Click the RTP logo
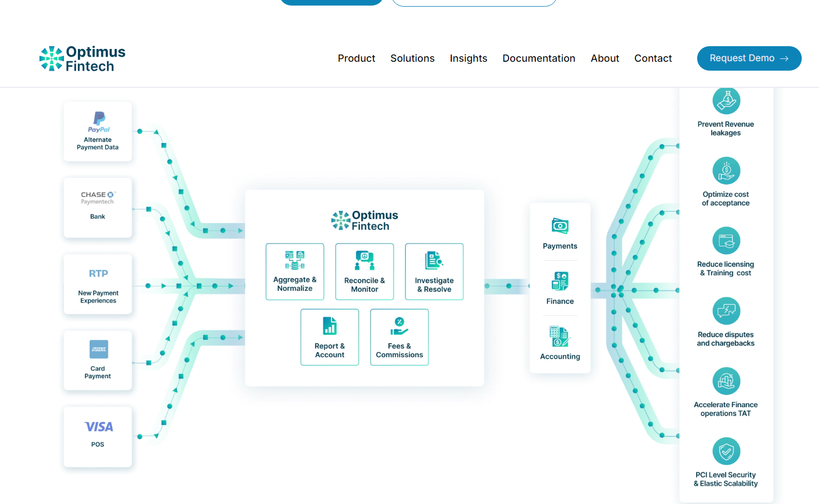 tap(98, 274)
